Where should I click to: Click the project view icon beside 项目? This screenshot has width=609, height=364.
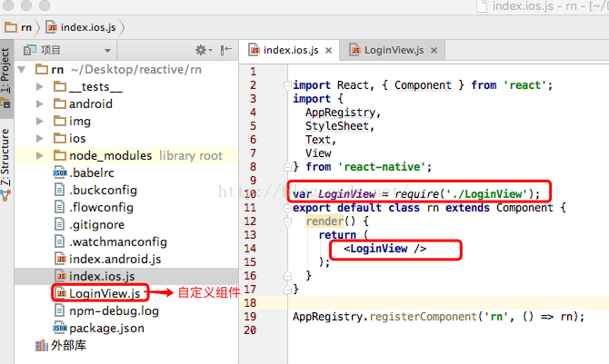point(29,50)
